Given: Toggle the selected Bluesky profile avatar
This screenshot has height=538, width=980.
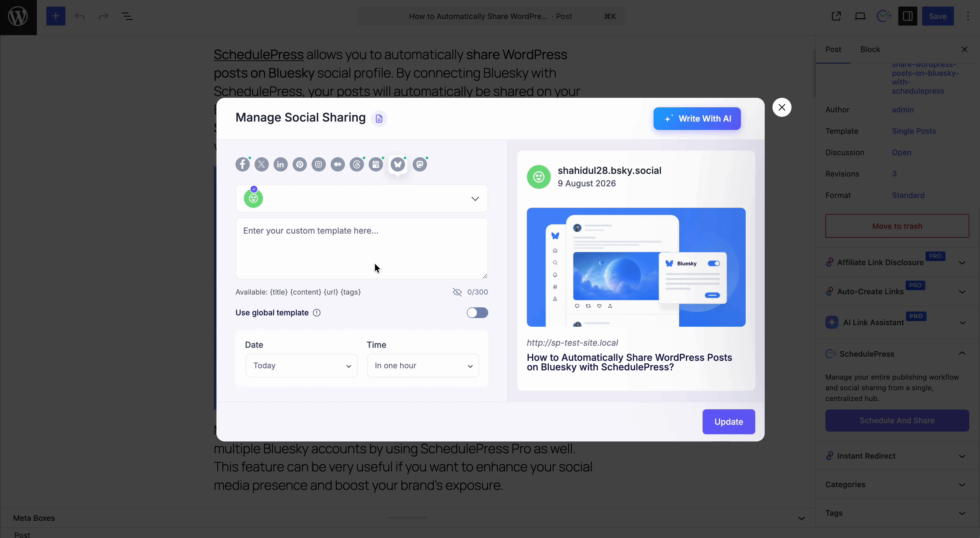Looking at the screenshot, I should tap(253, 198).
